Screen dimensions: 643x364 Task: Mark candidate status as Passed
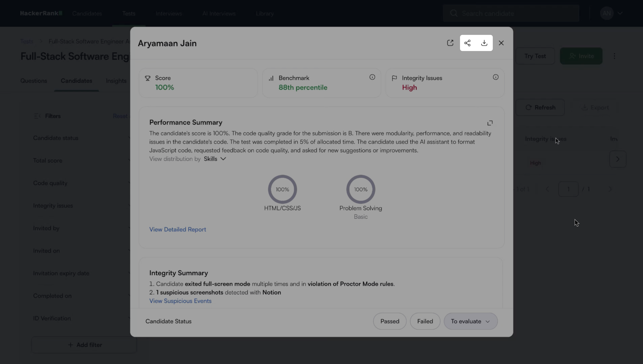pyautogui.click(x=390, y=321)
